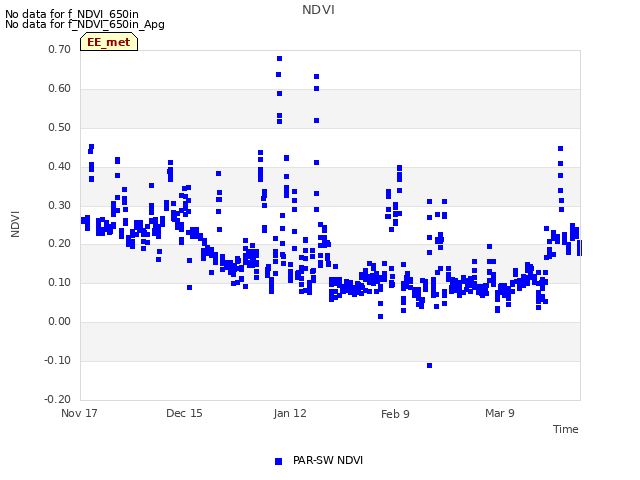Click the lowest outlier point near -0.11
Image resolution: width=640 pixels, height=480 pixels.
[429, 365]
